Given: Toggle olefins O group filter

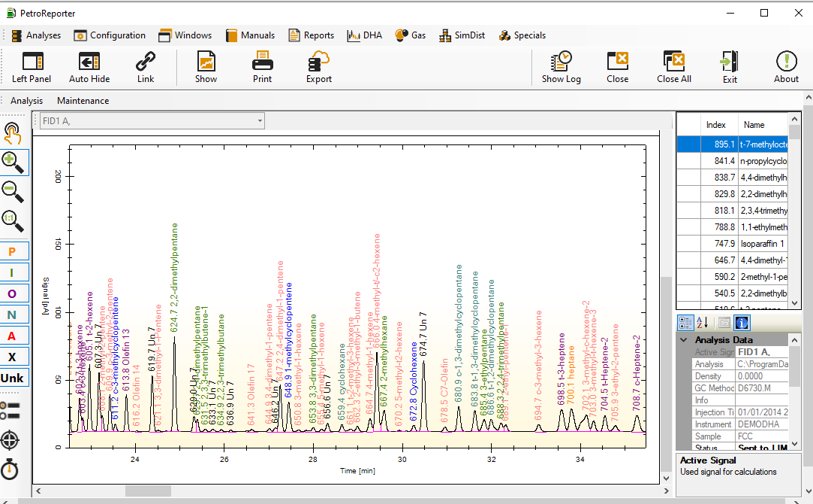Looking at the screenshot, I should (x=12, y=294).
